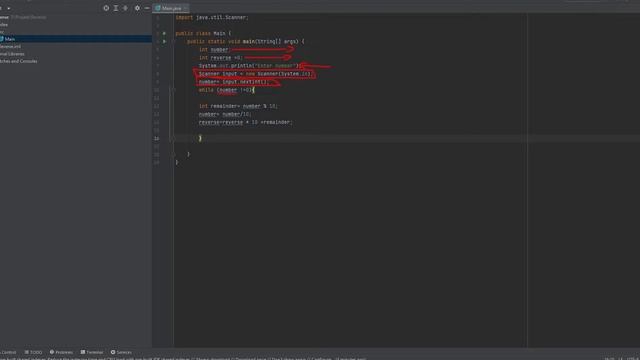Open the Version Control tool window tab
Screen dimensions: 640x360
pyautogui.click(x=8, y=352)
